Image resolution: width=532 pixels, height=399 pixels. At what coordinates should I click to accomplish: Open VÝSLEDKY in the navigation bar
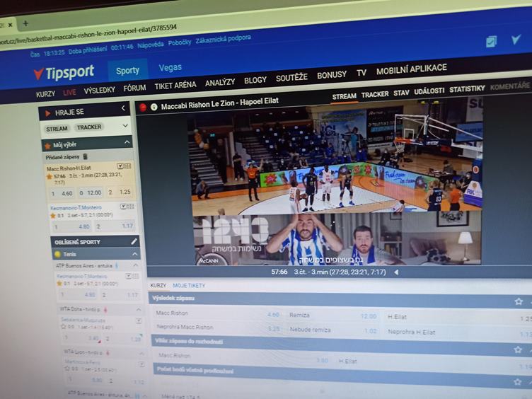click(x=100, y=91)
